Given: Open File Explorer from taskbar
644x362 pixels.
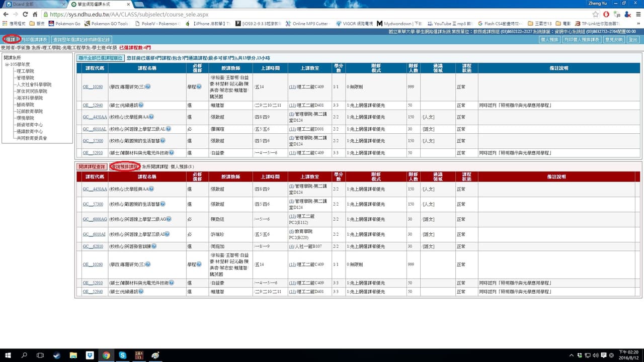Looking at the screenshot, I should point(73,355).
